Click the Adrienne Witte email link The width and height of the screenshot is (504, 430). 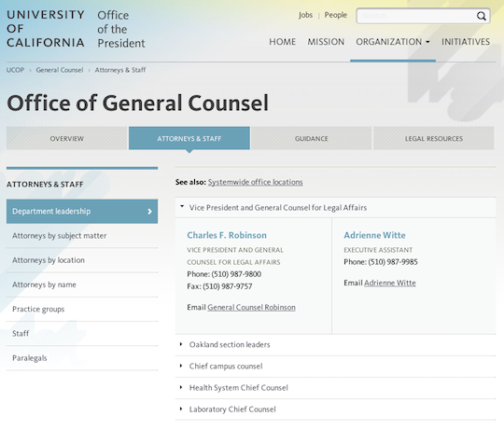tap(390, 283)
